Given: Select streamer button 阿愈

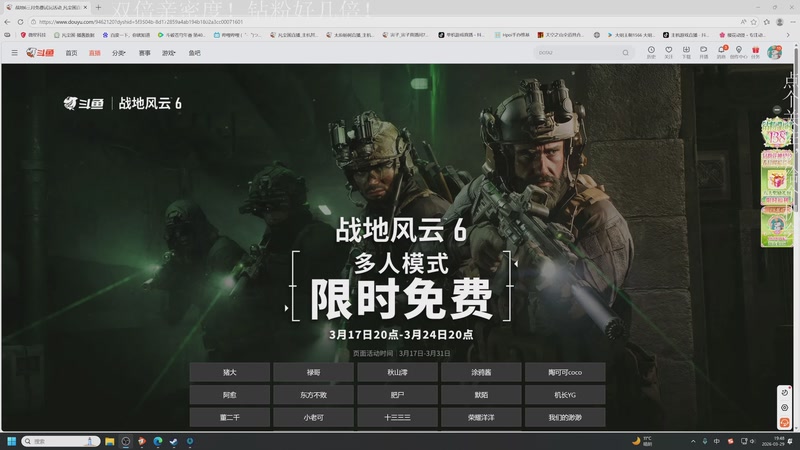Looking at the screenshot, I should point(230,395).
